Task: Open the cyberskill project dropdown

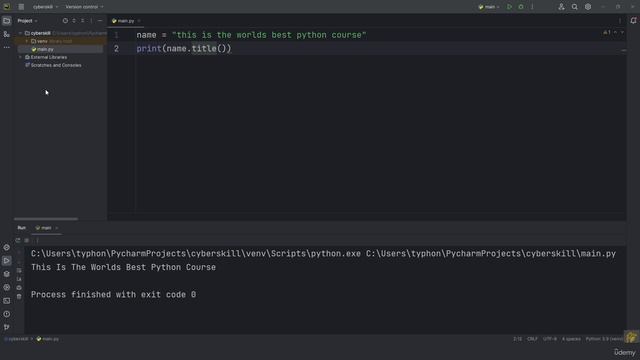Action: tap(45, 7)
